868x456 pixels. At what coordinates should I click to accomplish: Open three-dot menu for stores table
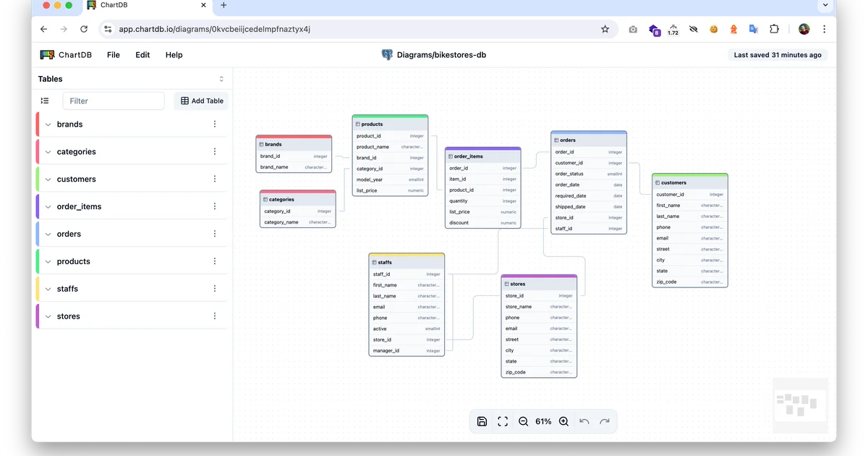point(215,316)
